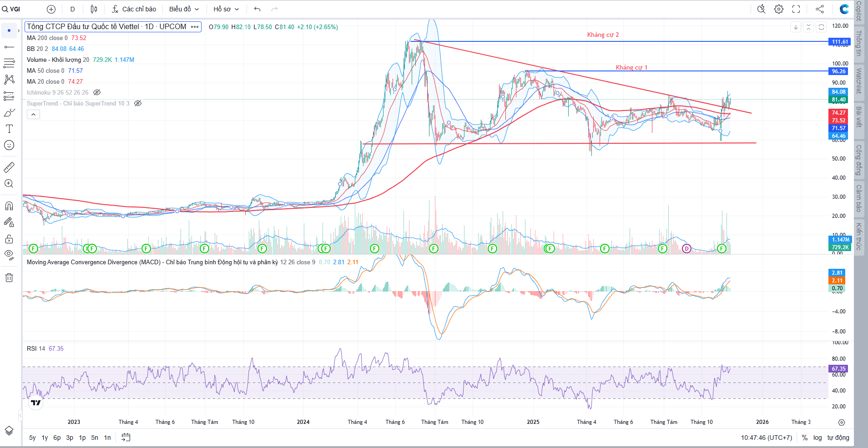Viewport: 868px width, 448px height.
Task: Redo the last chart action
Action: pyautogui.click(x=274, y=9)
